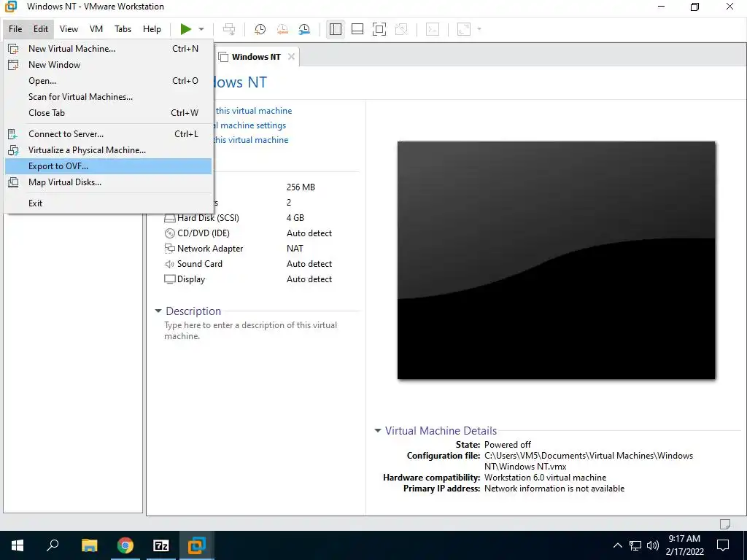The height and width of the screenshot is (560, 747).
Task: Open the Help menu
Action: [152, 29]
